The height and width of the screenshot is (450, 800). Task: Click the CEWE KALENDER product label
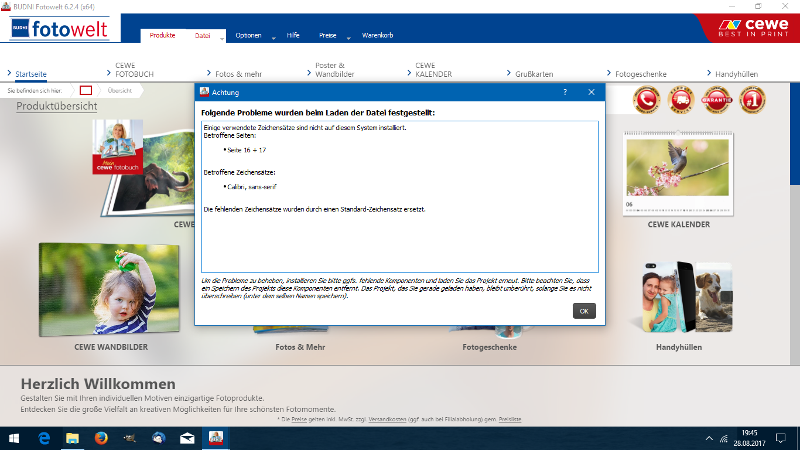click(679, 224)
